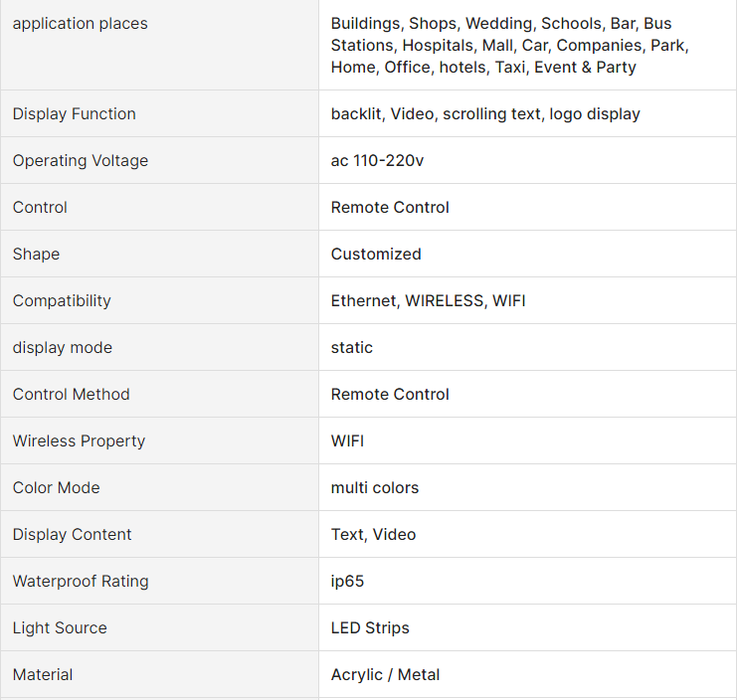Screen dimensions: 737x700
Task: Select the 'Waterproof Rating' label
Action: 81,582
